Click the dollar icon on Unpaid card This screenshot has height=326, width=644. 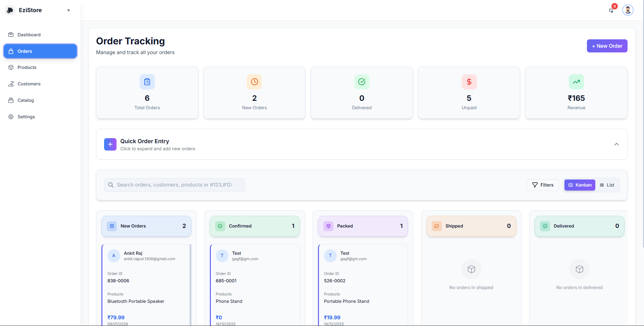[x=469, y=82]
